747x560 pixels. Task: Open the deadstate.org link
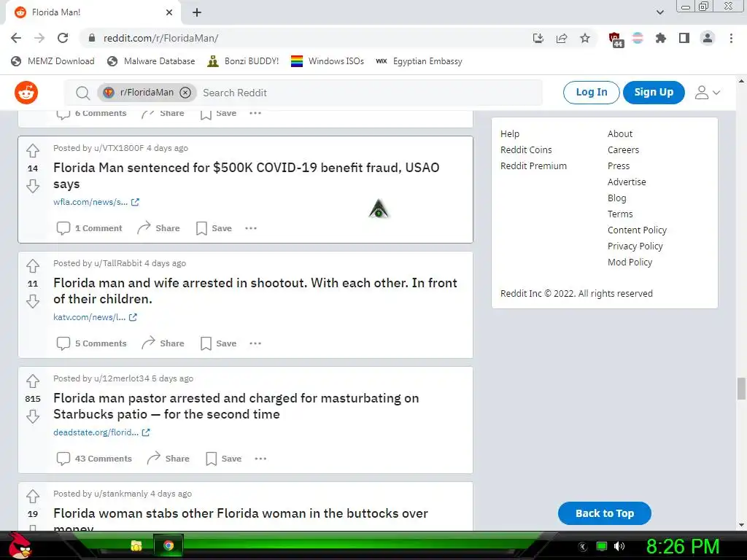101,432
